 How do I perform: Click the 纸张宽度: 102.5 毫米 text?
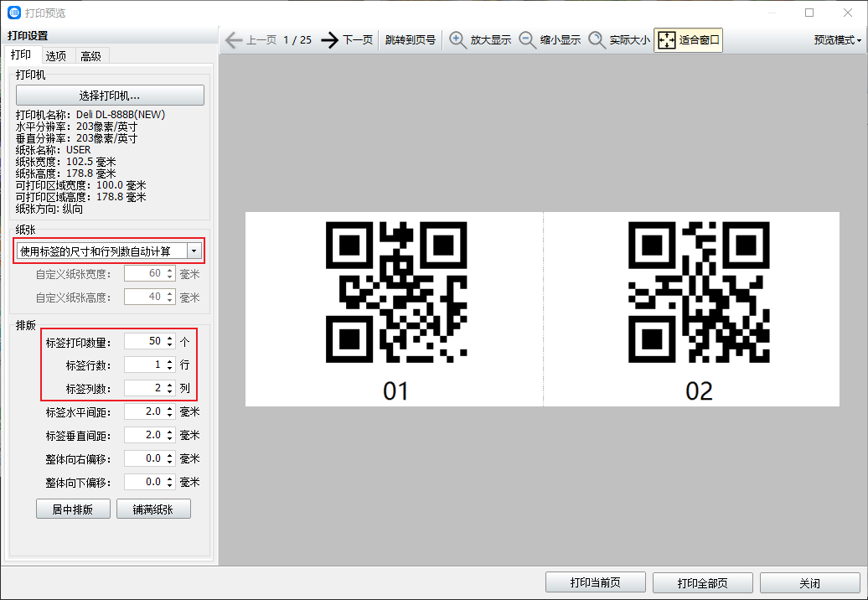66,162
